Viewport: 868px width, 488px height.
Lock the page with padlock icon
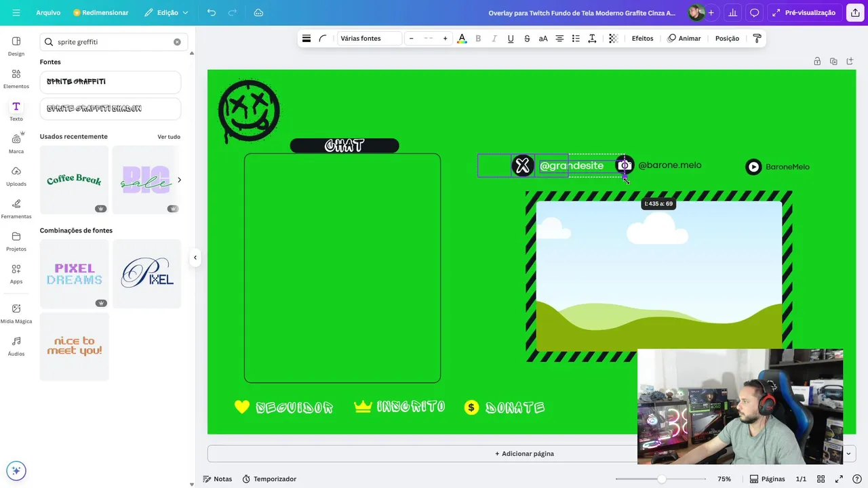pyautogui.click(x=817, y=61)
